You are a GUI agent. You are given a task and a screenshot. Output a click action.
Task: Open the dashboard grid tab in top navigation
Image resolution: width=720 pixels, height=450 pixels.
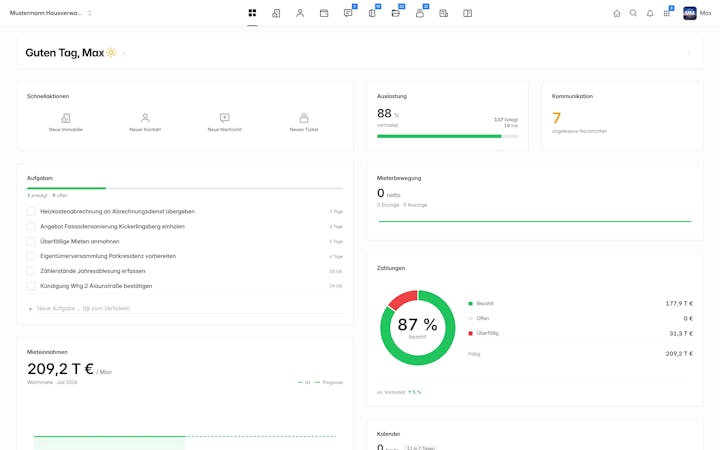(x=252, y=13)
